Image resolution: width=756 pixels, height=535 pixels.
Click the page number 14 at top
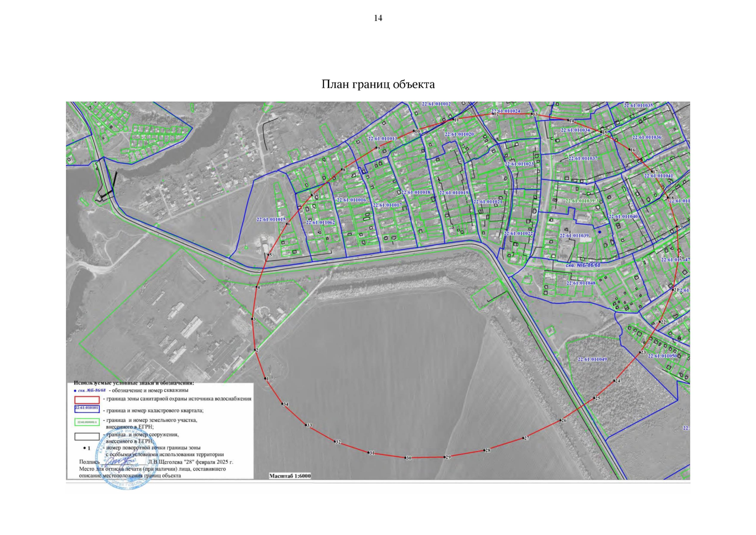378,18
